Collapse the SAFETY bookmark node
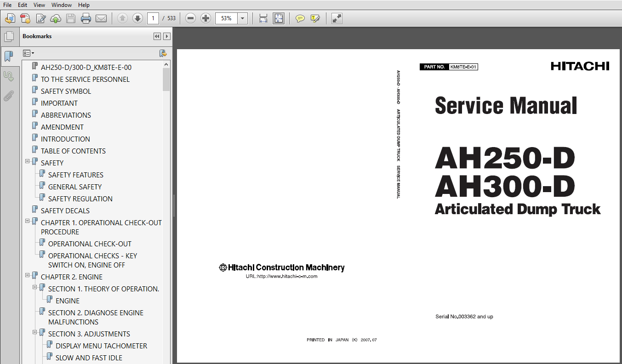The width and height of the screenshot is (622, 364). (x=28, y=161)
